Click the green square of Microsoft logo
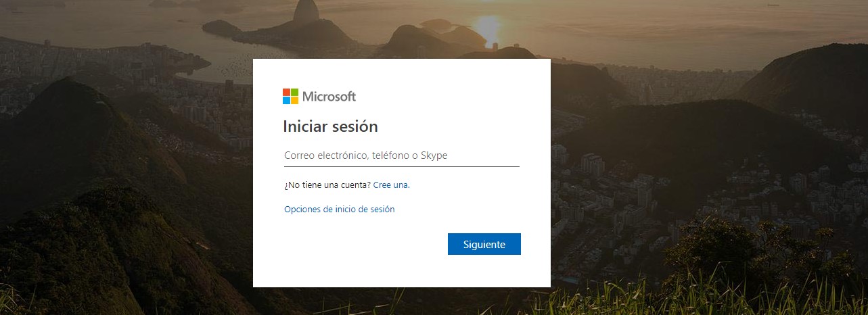 click(x=294, y=92)
